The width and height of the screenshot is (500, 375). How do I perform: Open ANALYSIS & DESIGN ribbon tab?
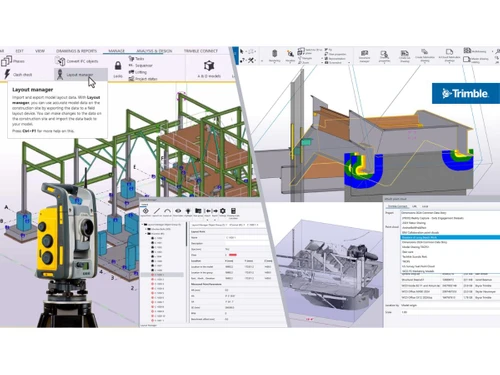tap(154, 51)
